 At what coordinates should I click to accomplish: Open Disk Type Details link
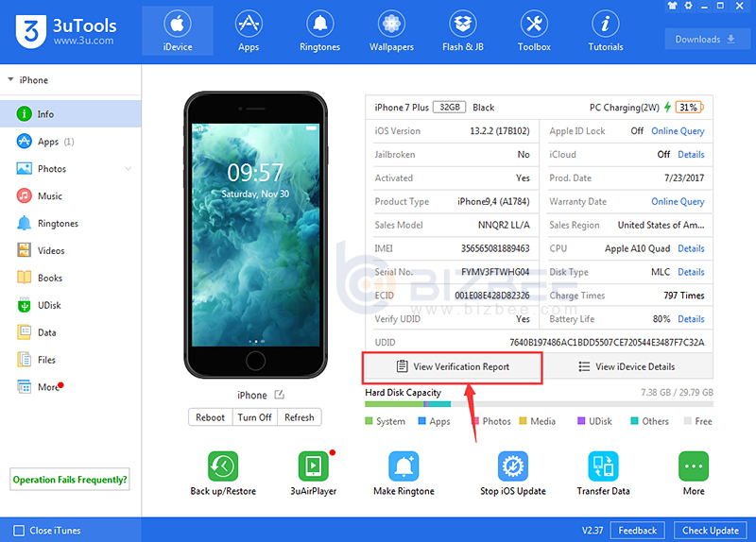tap(691, 272)
